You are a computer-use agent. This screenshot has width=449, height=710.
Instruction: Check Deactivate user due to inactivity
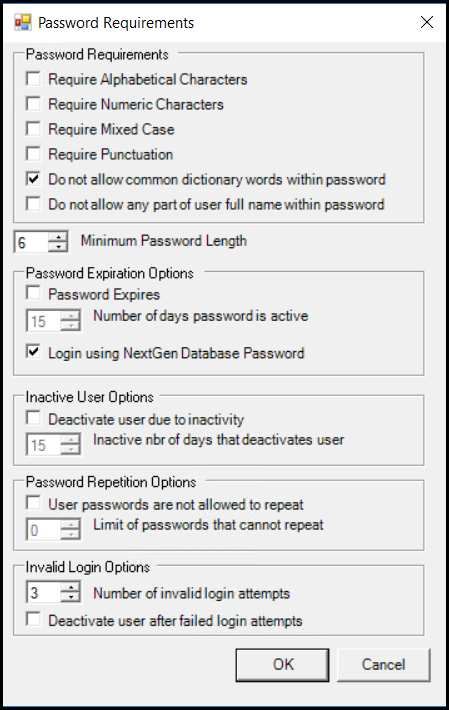pyautogui.click(x=33, y=417)
